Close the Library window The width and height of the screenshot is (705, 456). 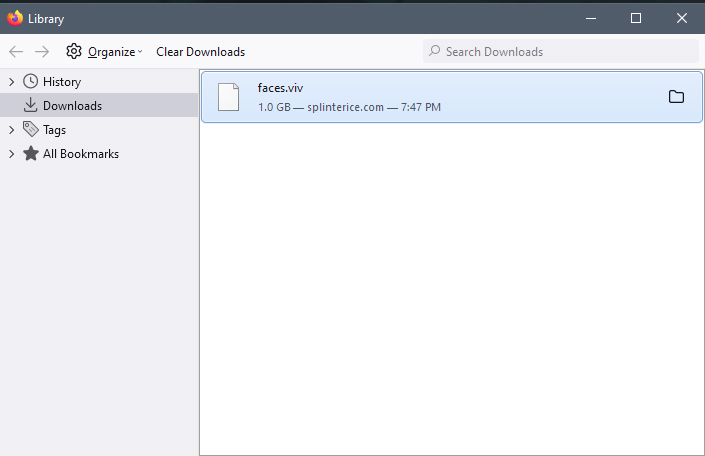[x=682, y=18]
